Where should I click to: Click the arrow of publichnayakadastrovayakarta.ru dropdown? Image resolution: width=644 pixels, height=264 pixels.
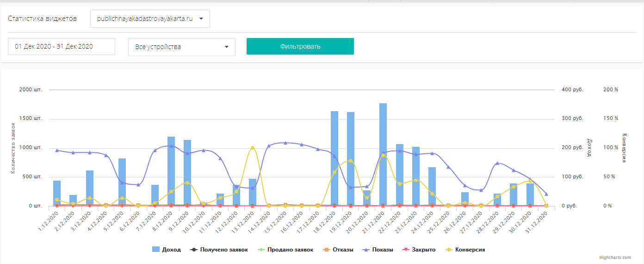[x=201, y=19]
